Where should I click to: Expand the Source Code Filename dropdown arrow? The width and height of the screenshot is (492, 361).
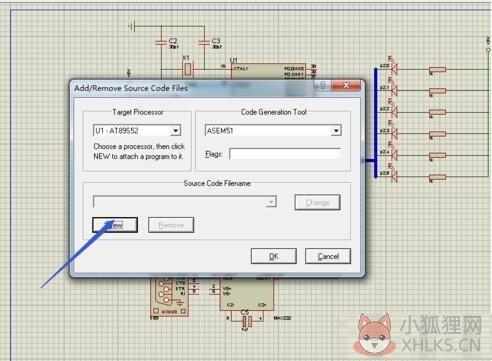coord(271,202)
